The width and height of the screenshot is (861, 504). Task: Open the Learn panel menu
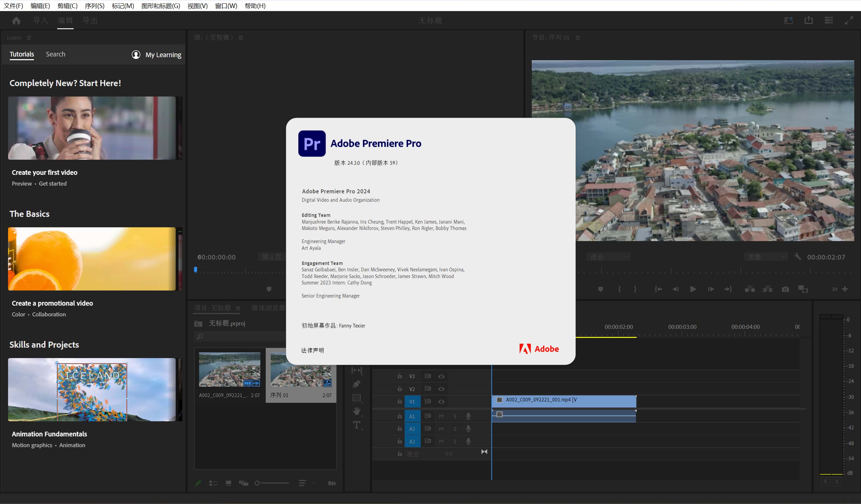pyautogui.click(x=29, y=38)
